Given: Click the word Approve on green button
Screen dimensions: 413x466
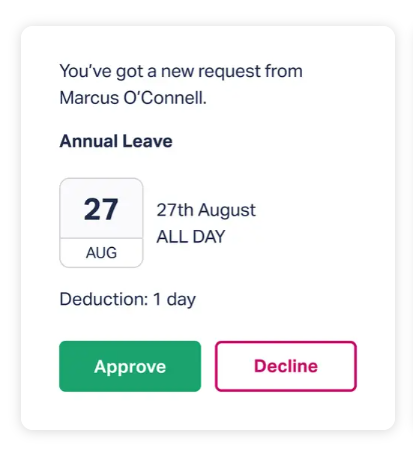Looking at the screenshot, I should coord(130,367).
